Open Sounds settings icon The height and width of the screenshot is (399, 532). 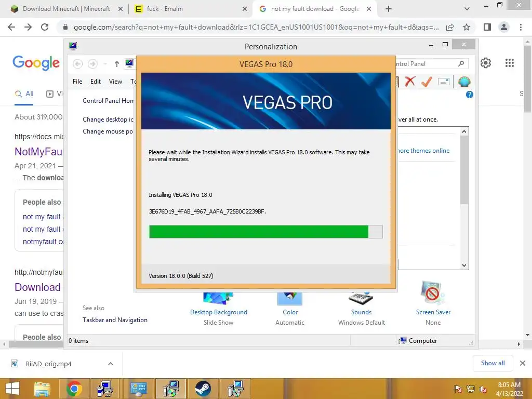(x=361, y=298)
